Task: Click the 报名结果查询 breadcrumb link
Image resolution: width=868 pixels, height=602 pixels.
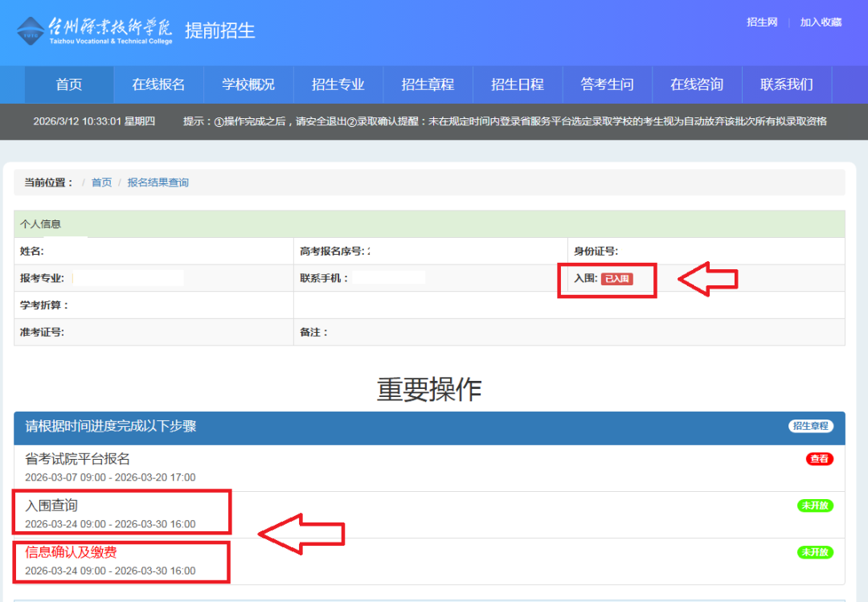Action: click(x=158, y=182)
